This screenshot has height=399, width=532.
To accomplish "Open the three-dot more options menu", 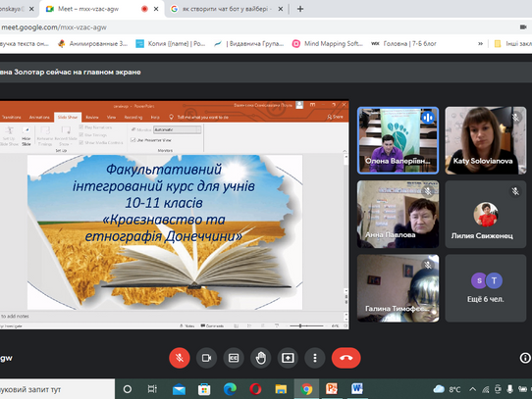I will [315, 358].
